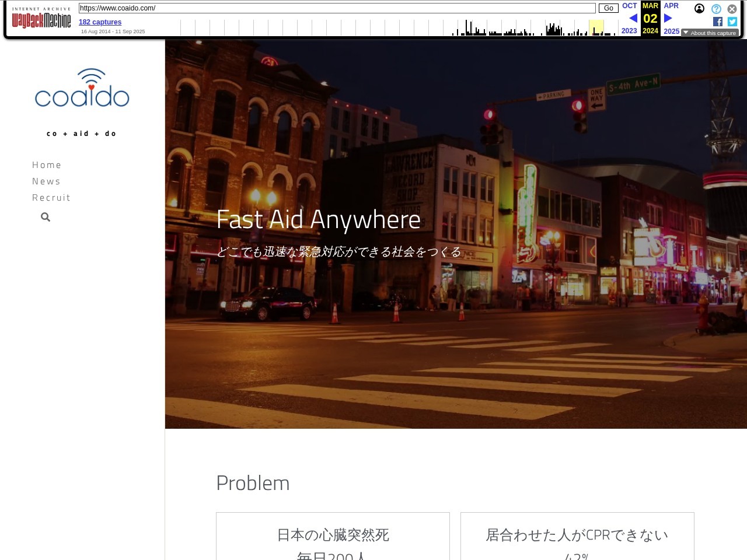The height and width of the screenshot is (560, 747).
Task: Jump to APR 2025 capture
Action: [x=671, y=6]
